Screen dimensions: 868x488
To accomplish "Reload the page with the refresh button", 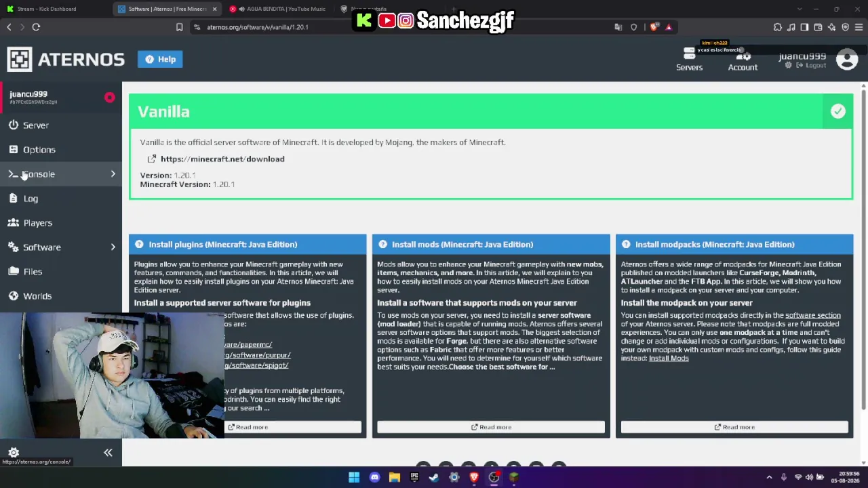I will 36,27.
